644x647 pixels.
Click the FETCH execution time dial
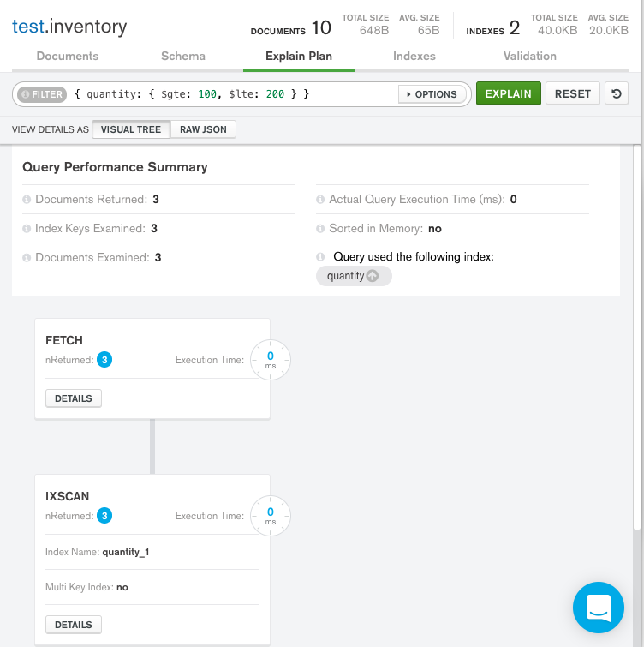(271, 360)
